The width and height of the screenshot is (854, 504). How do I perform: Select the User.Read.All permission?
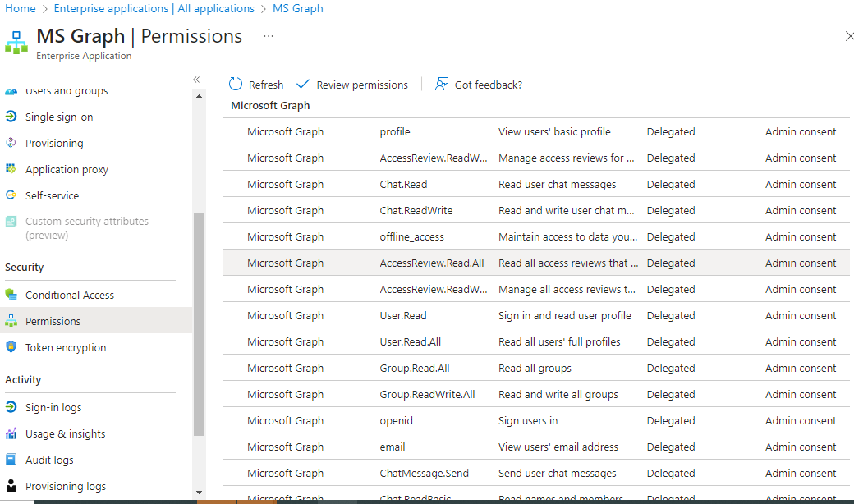pos(536,341)
